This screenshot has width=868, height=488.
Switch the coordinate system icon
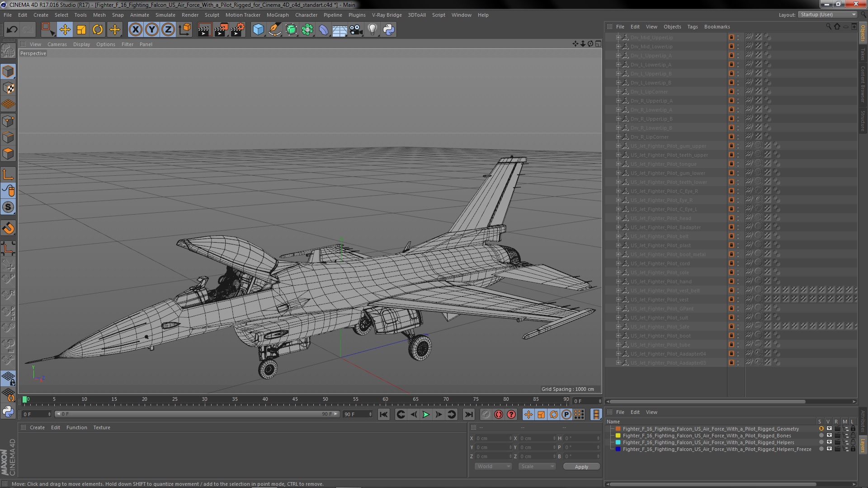click(x=185, y=30)
